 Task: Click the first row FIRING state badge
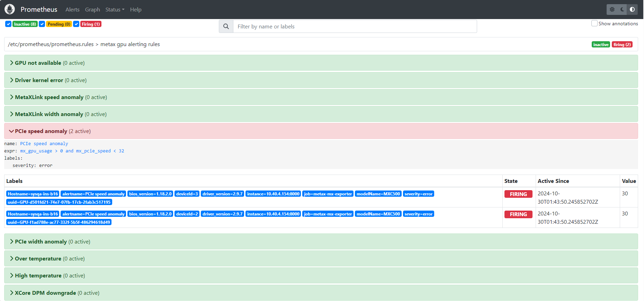tap(518, 194)
